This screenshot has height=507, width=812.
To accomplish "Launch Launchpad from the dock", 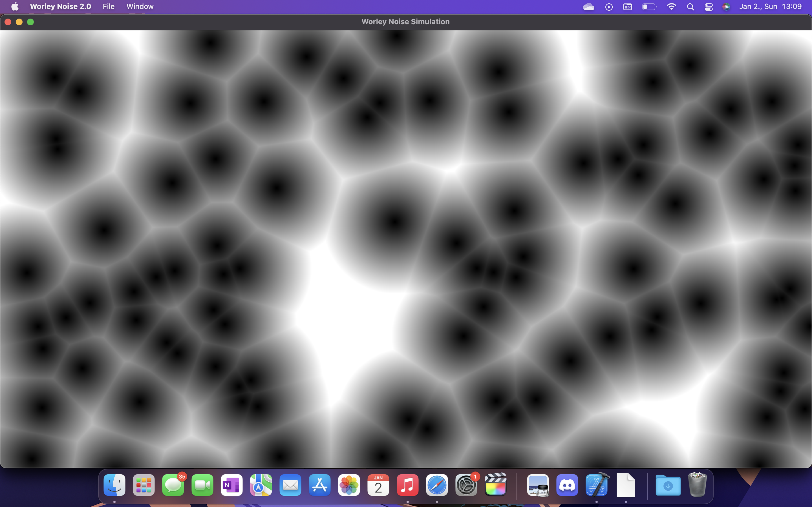I will point(144,485).
